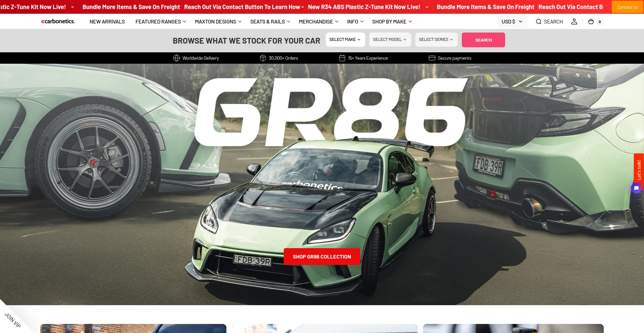This screenshot has height=333, width=644.
Task: Open the account user icon
Action: click(x=574, y=21)
